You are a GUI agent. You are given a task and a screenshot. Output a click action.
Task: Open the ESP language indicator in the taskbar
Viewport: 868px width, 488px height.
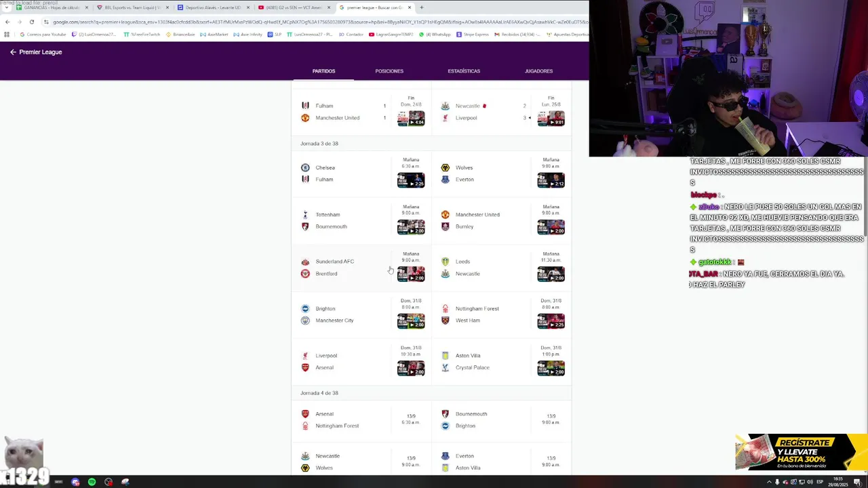[x=819, y=482]
